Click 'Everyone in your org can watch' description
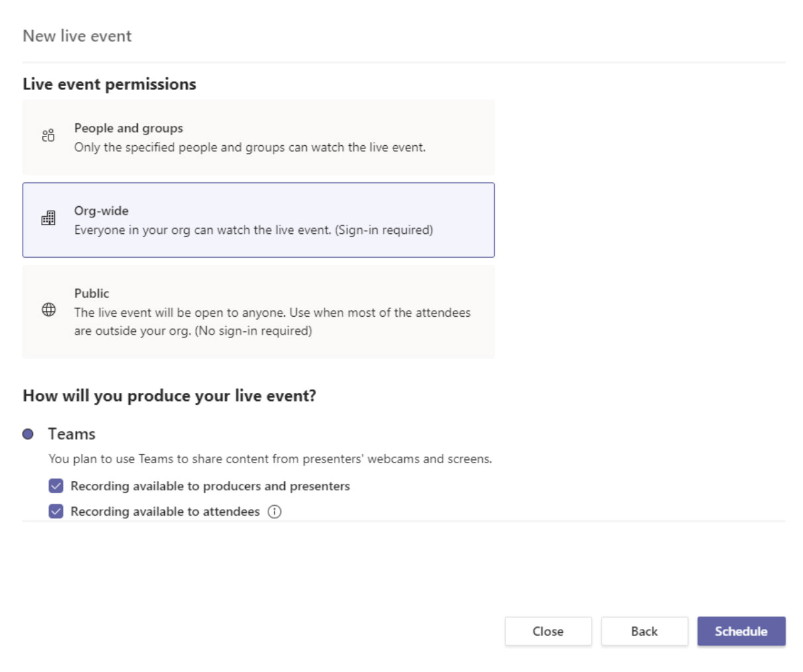Image resolution: width=803 pixels, height=672 pixels. tap(254, 230)
